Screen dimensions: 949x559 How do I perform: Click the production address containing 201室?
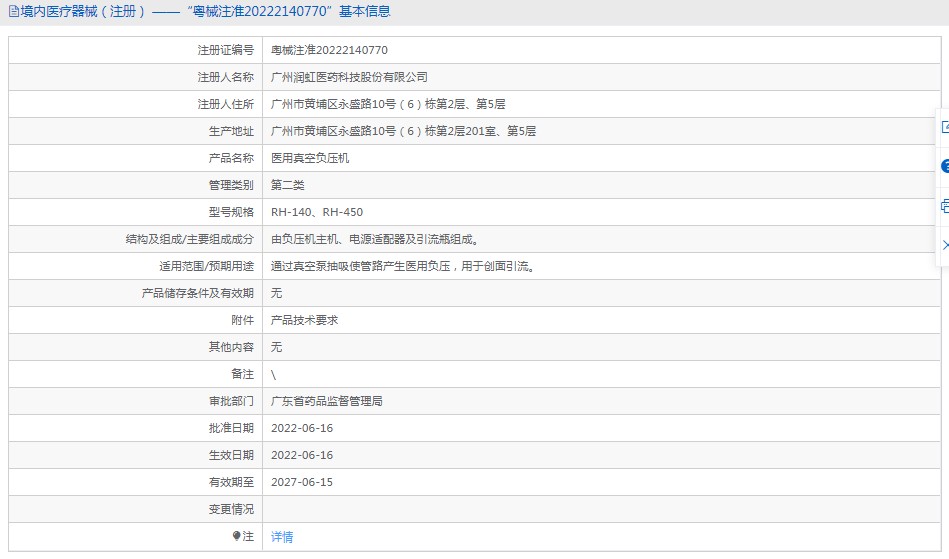point(403,131)
